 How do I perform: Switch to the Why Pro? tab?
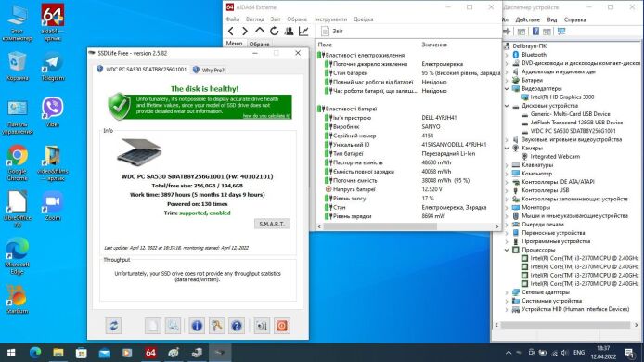click(x=209, y=70)
